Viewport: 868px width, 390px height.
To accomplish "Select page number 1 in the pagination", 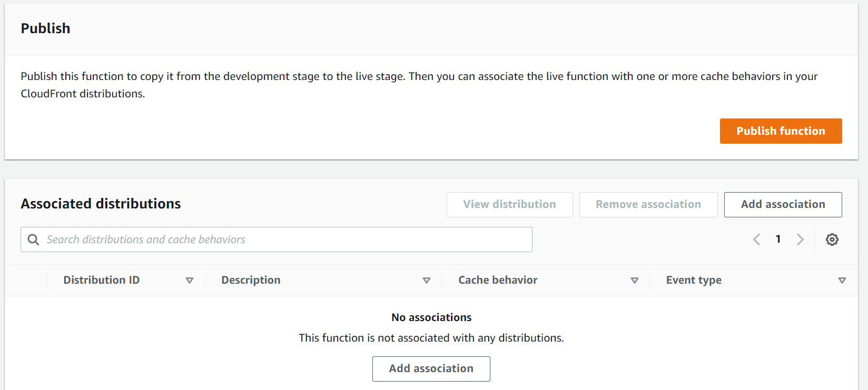I will click(778, 239).
